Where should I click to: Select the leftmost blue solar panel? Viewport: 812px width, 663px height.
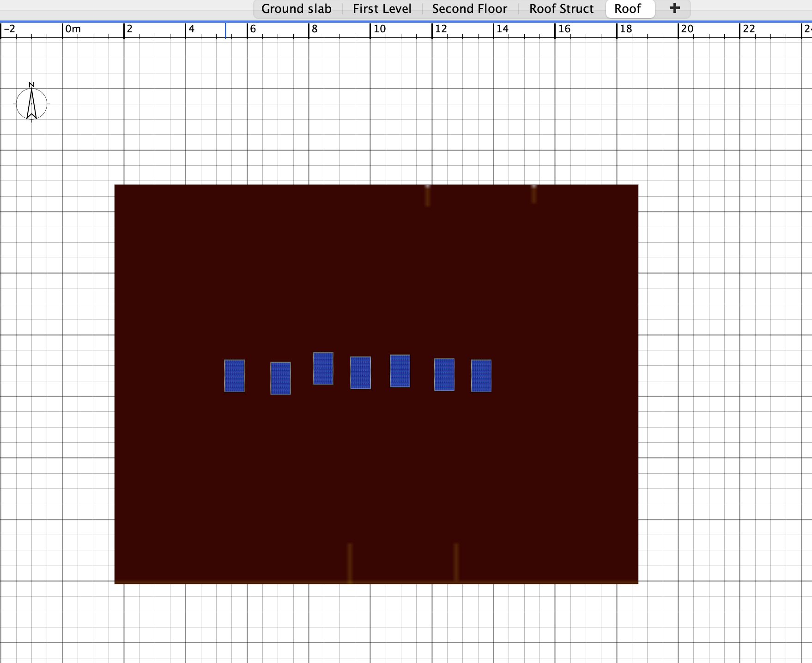pos(234,376)
